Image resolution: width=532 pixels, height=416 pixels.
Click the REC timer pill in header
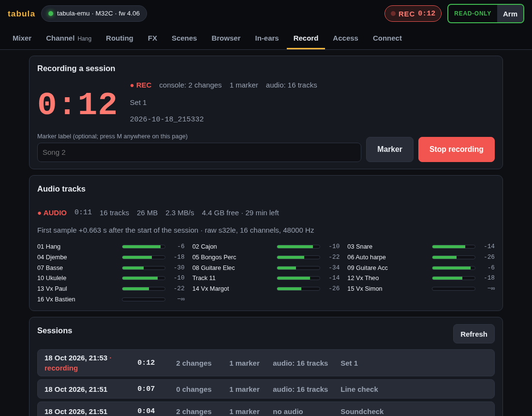point(413,14)
